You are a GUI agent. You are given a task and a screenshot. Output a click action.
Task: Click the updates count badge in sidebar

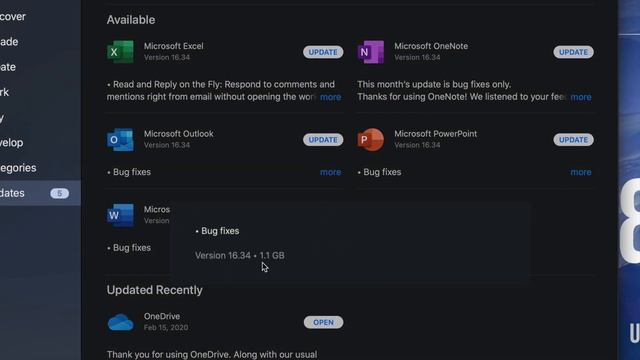coord(59,193)
